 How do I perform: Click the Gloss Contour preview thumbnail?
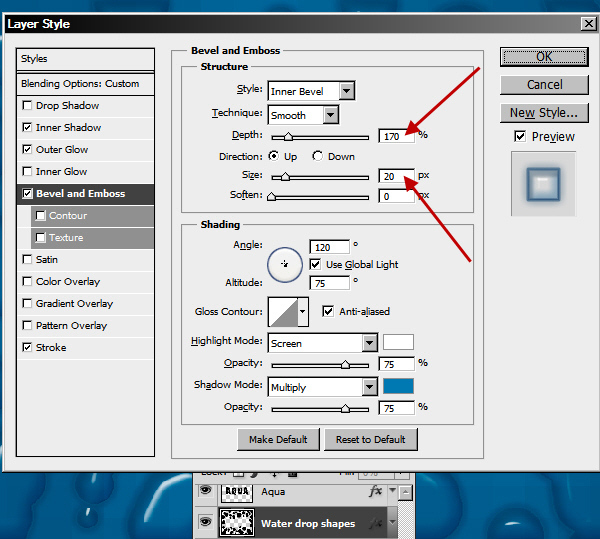click(282, 312)
